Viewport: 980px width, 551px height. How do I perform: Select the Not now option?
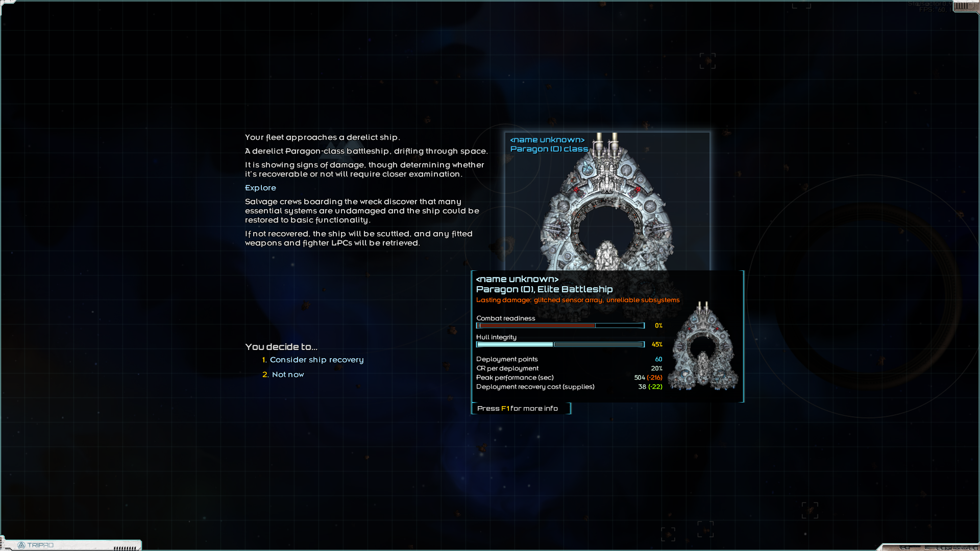pyautogui.click(x=288, y=374)
